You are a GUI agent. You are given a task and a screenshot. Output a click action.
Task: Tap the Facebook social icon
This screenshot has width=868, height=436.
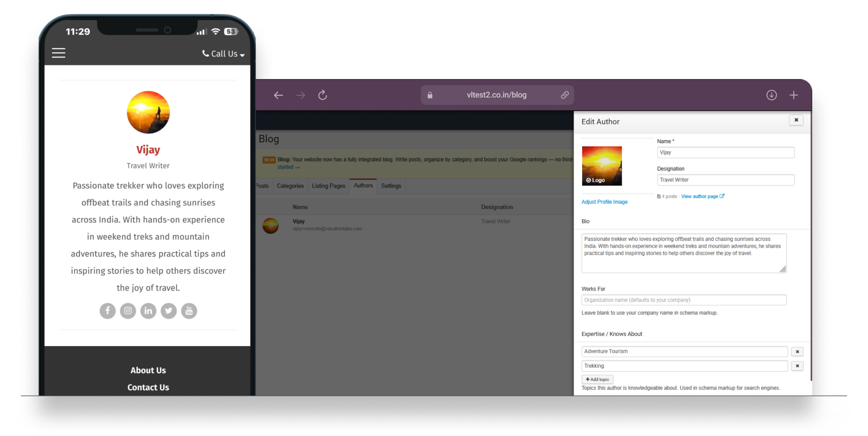click(x=107, y=311)
